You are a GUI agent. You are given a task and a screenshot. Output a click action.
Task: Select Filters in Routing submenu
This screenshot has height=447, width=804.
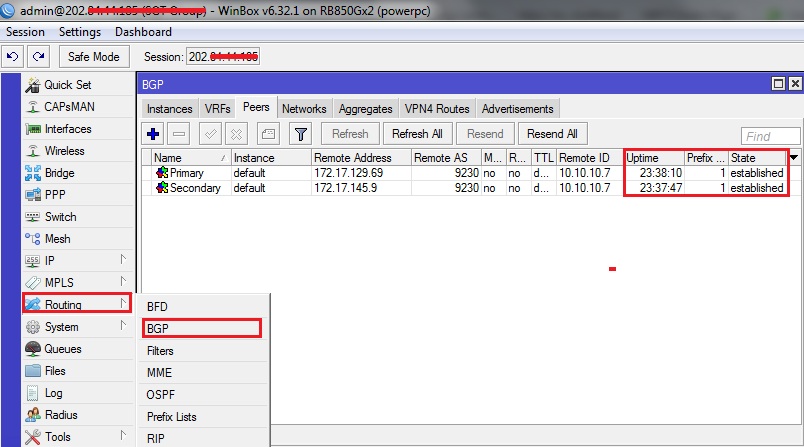(203, 351)
